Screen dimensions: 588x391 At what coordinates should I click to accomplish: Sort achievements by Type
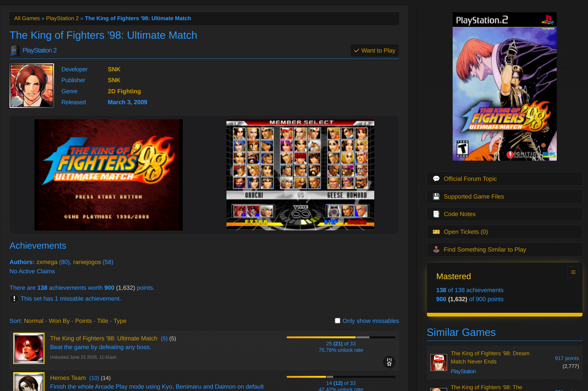pyautogui.click(x=120, y=321)
